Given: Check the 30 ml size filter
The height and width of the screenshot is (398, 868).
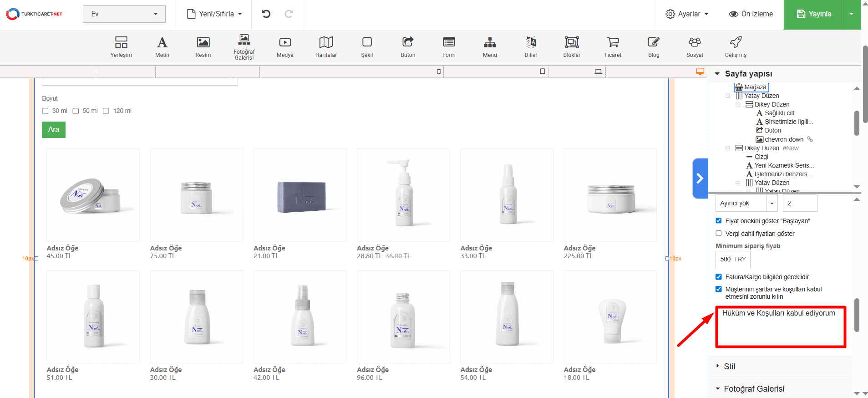Looking at the screenshot, I should click(x=46, y=111).
